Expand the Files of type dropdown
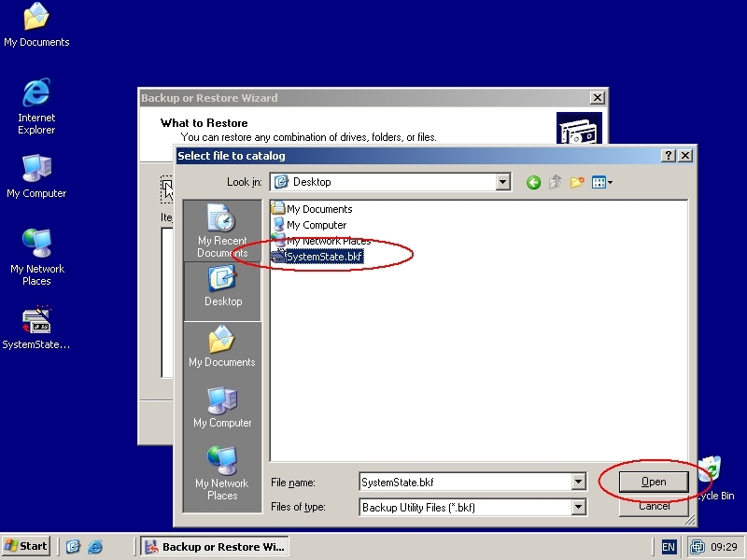This screenshot has width=747, height=560. click(x=578, y=507)
